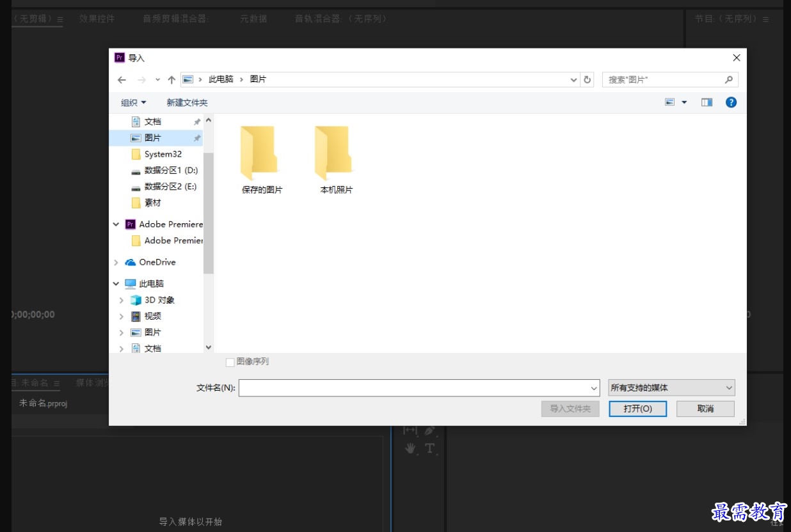Focus the 搜索"图片" search box
This screenshot has width=791, height=532.
tap(670, 80)
